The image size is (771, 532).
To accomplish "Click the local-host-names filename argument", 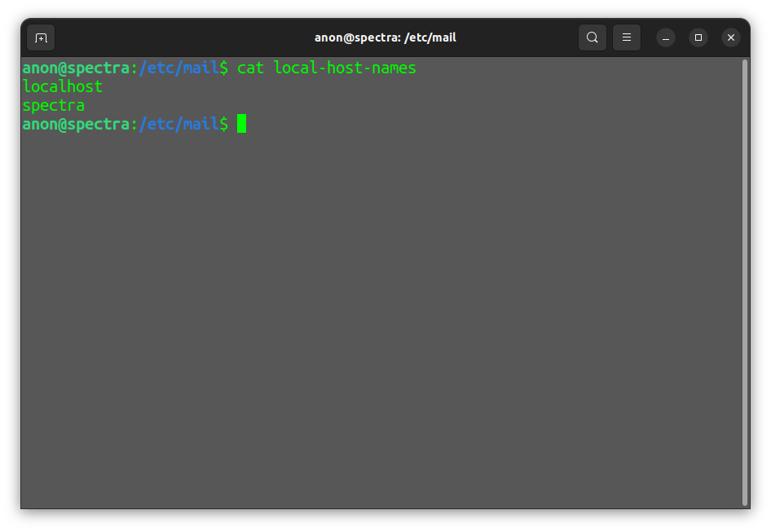I will click(345, 68).
